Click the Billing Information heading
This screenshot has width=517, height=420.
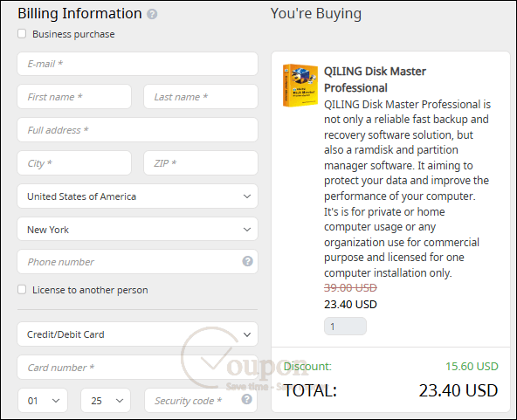pos(79,14)
